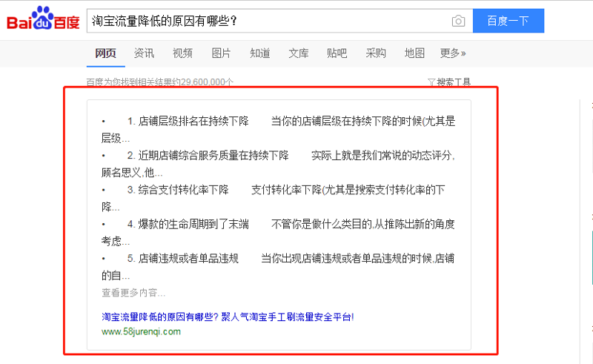The image size is (593, 364).
Task: Open the 地图 tab
Action: point(414,53)
